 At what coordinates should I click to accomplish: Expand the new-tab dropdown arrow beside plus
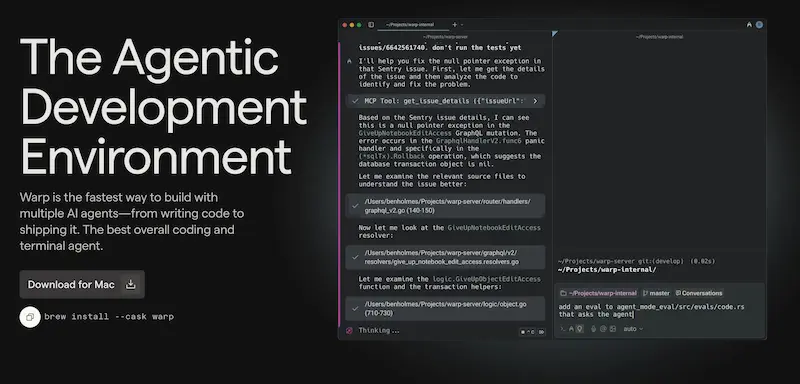(462, 24)
